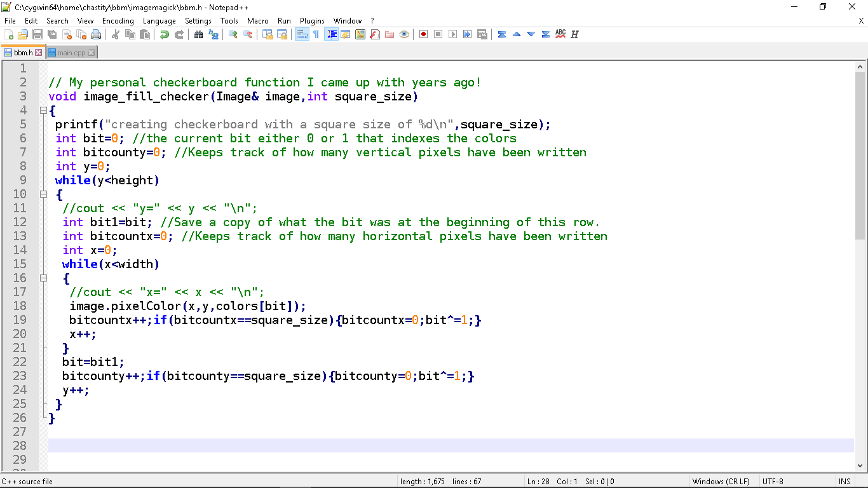Close the bbm.h tab
The width and height of the screenshot is (868, 488).
tap(39, 53)
